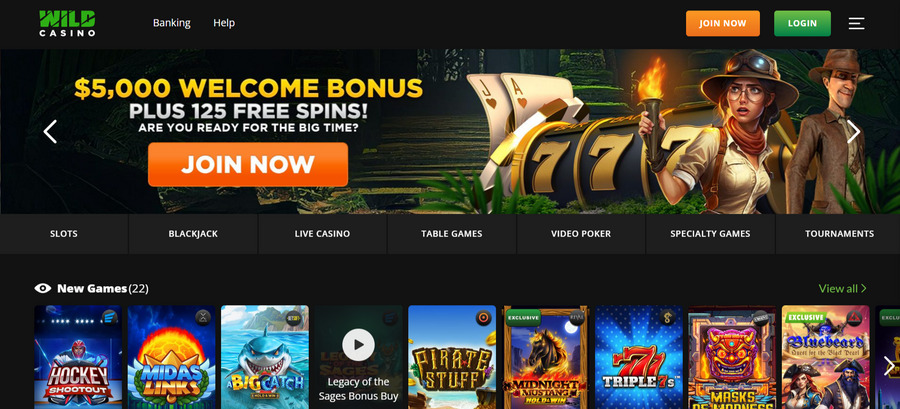Click the Wild Casino logo
Image resolution: width=900 pixels, height=409 pixels.
click(67, 24)
